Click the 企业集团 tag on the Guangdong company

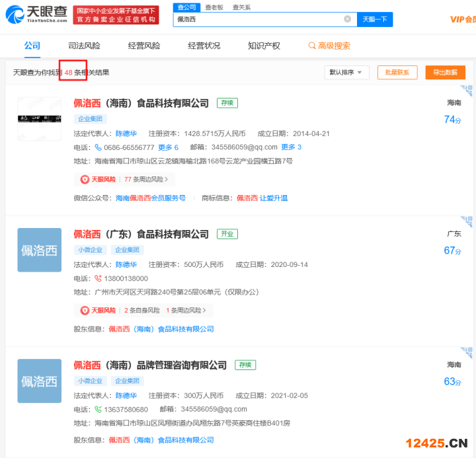tap(127, 250)
